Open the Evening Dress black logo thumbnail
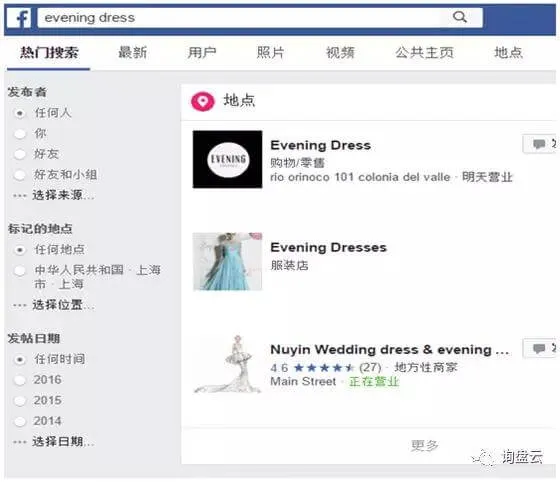 (x=228, y=159)
